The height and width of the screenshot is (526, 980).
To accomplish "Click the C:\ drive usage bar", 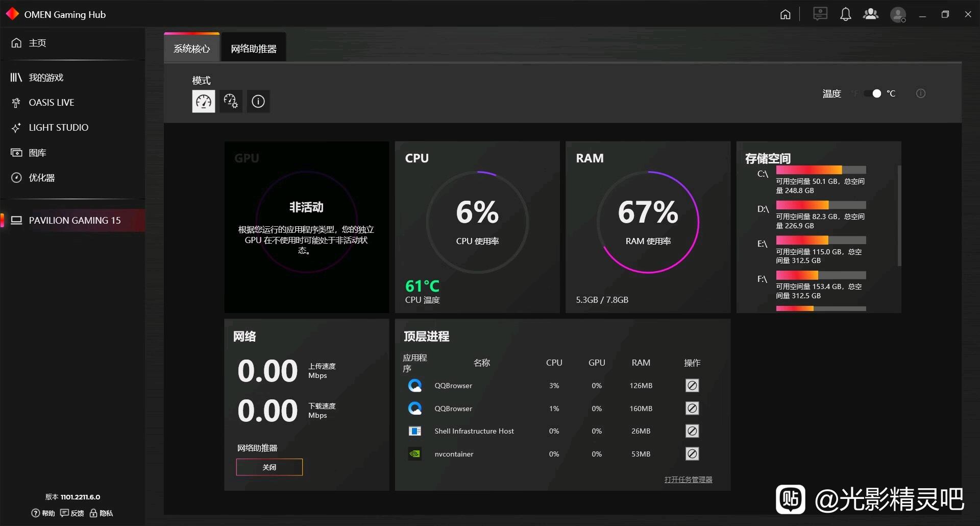I will [821, 170].
